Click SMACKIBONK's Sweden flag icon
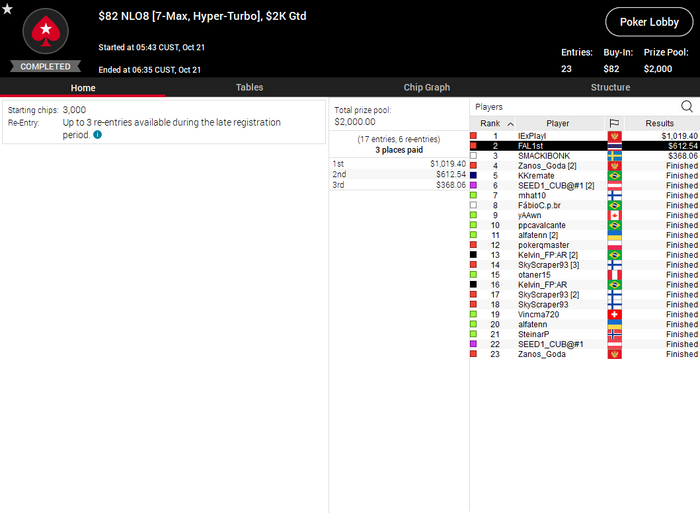 click(x=614, y=156)
